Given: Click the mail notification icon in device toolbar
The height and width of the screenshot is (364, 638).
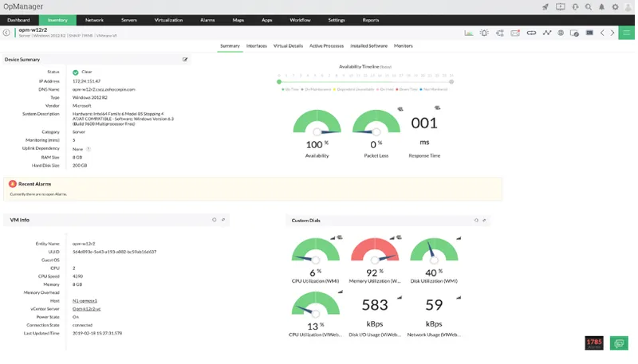Looking at the screenshot, I should click(x=515, y=33).
